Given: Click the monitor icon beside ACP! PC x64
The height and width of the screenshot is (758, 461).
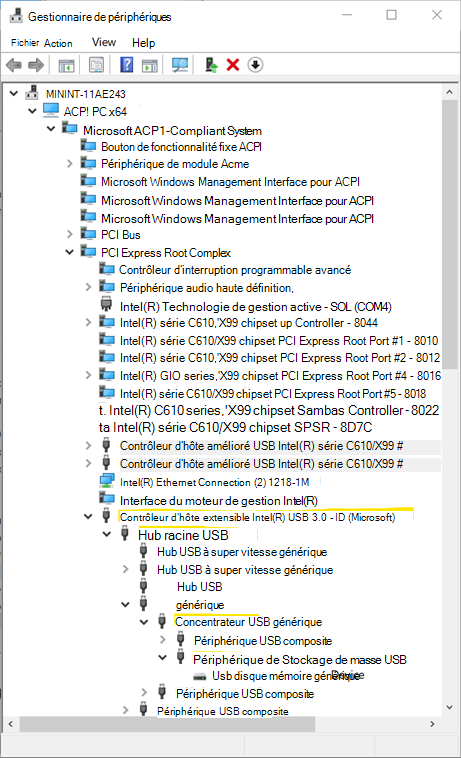Looking at the screenshot, I should (51, 110).
